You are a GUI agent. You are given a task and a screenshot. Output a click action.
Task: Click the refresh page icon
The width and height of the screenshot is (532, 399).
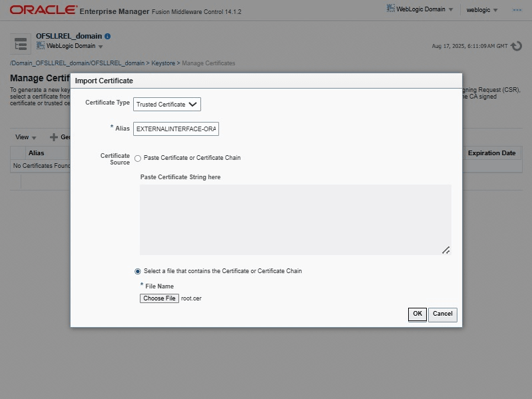coord(517,46)
